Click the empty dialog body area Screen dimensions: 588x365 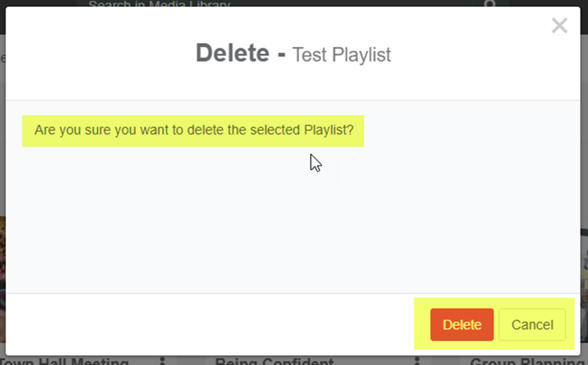(292, 223)
